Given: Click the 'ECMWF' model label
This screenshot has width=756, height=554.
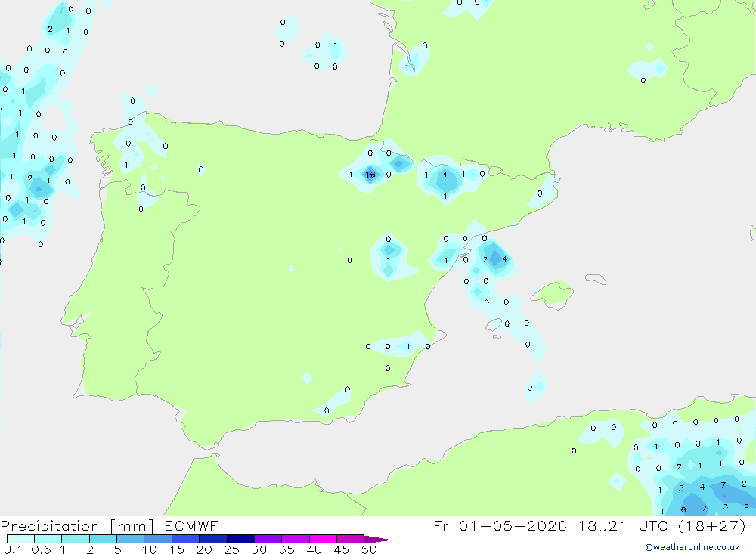Looking at the screenshot, I should [x=191, y=525].
